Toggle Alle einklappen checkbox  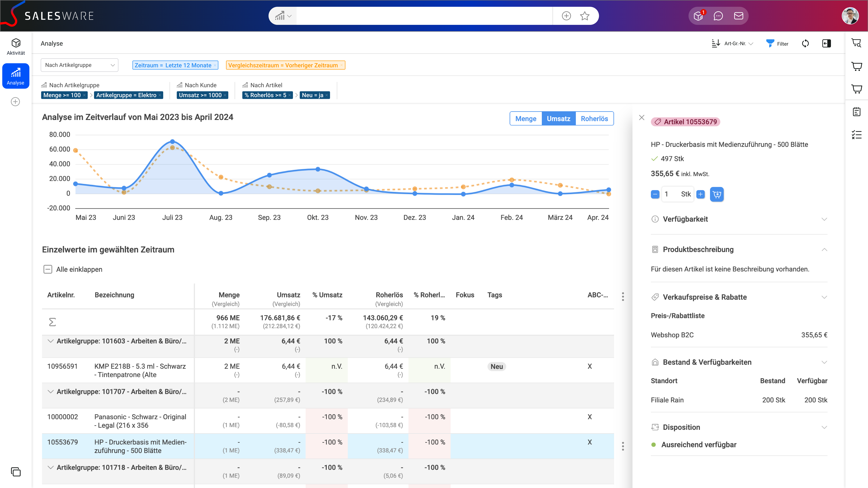pyautogui.click(x=48, y=269)
